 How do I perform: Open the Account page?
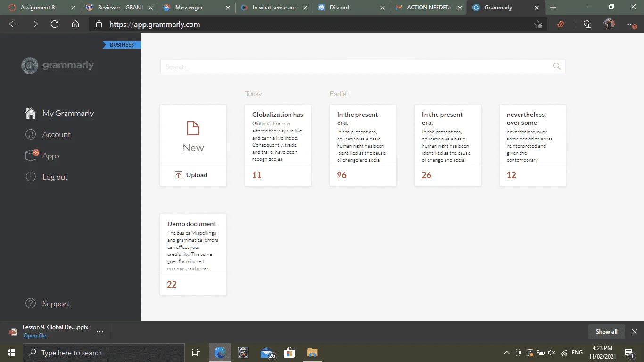point(48,134)
